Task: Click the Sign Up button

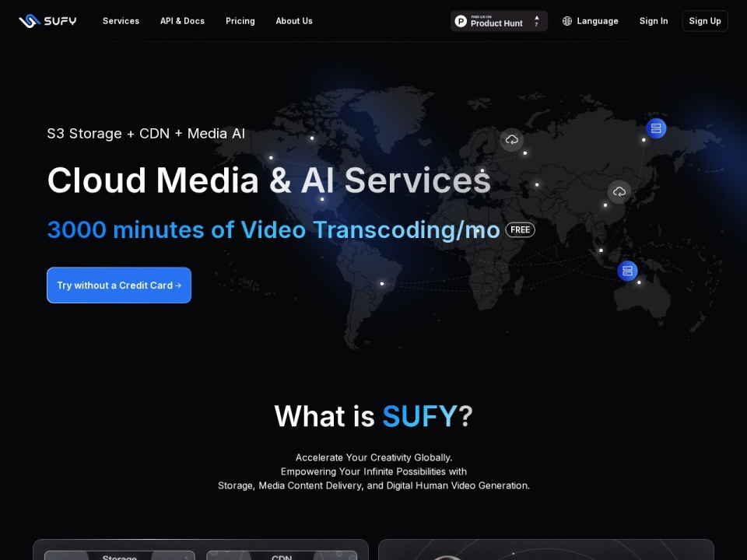Action: pos(705,21)
